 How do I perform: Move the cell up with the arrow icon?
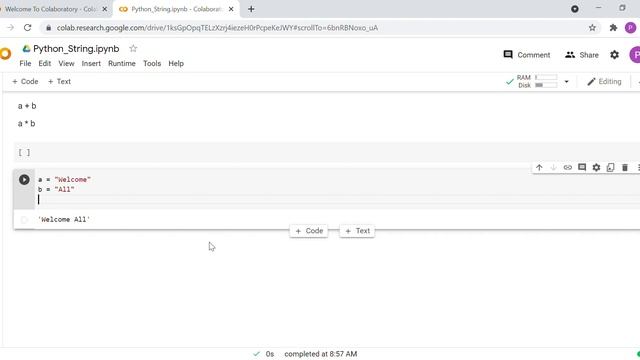[x=539, y=167]
